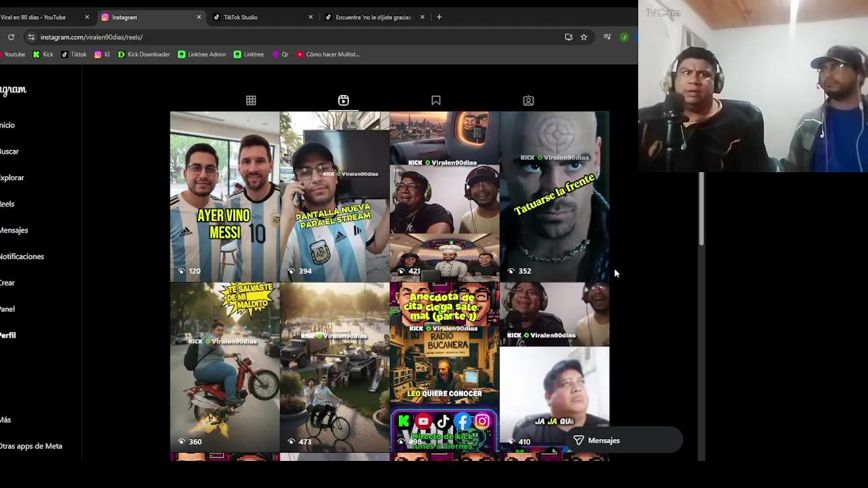This screenshot has height=488, width=868.
Task: Open Buscar in Instagram sidebar
Action: [9, 152]
